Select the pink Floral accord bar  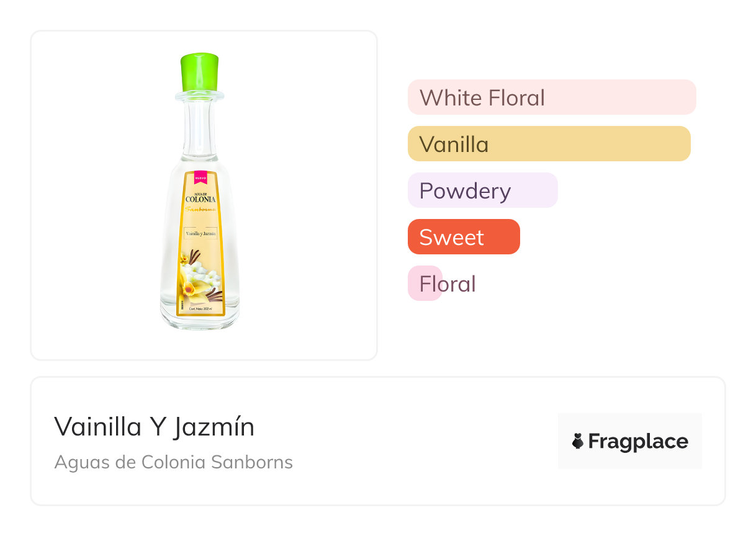(426, 284)
